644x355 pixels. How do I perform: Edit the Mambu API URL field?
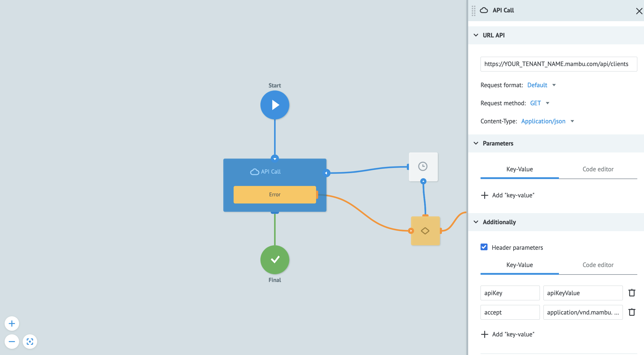[x=558, y=64]
